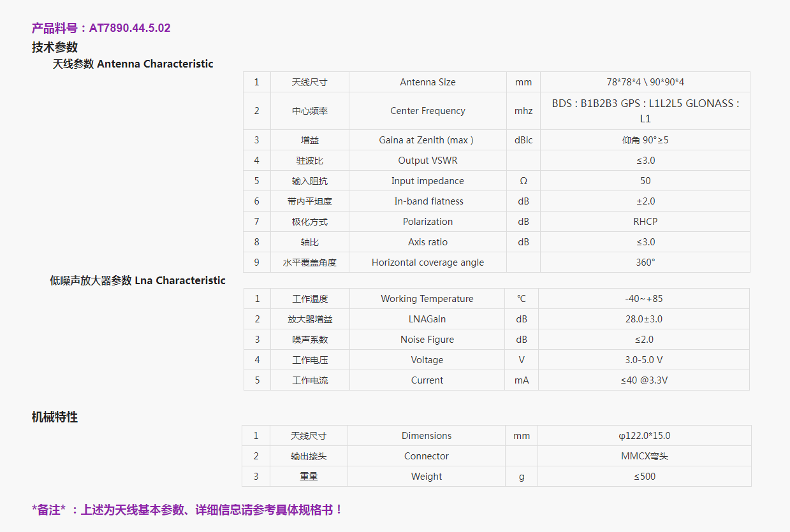This screenshot has height=532, width=790.
Task: Click the 'Dimensions' cell
Action: click(x=427, y=436)
